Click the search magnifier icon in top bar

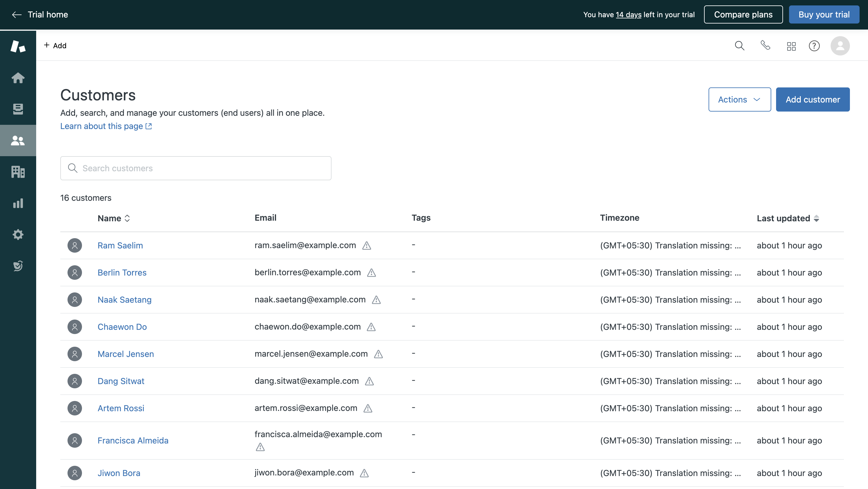click(739, 46)
